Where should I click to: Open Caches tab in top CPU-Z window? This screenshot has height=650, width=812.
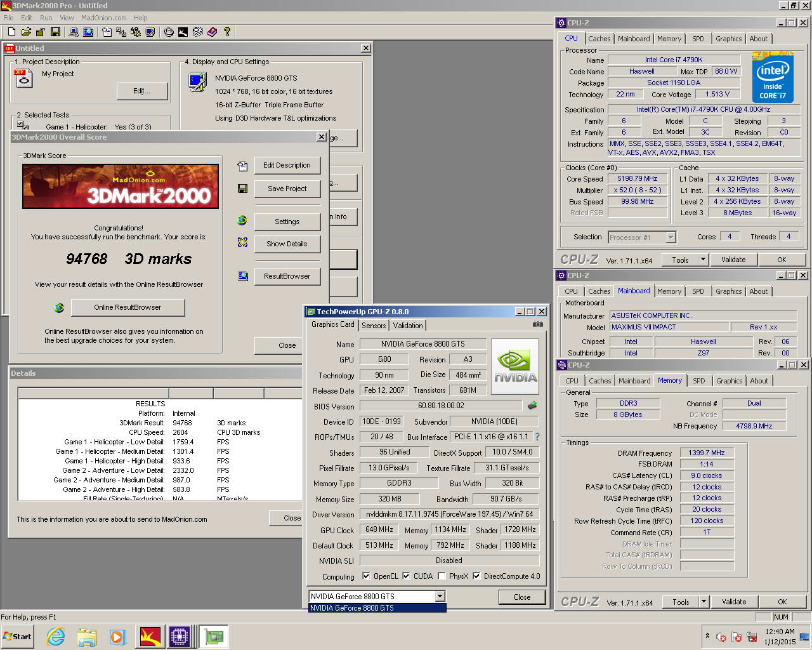coord(599,39)
